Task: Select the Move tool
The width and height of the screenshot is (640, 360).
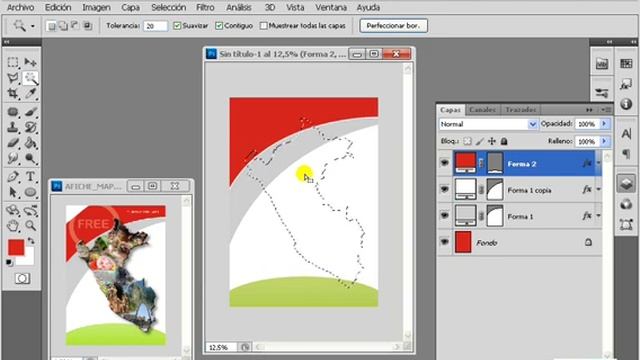Action: (x=30, y=62)
